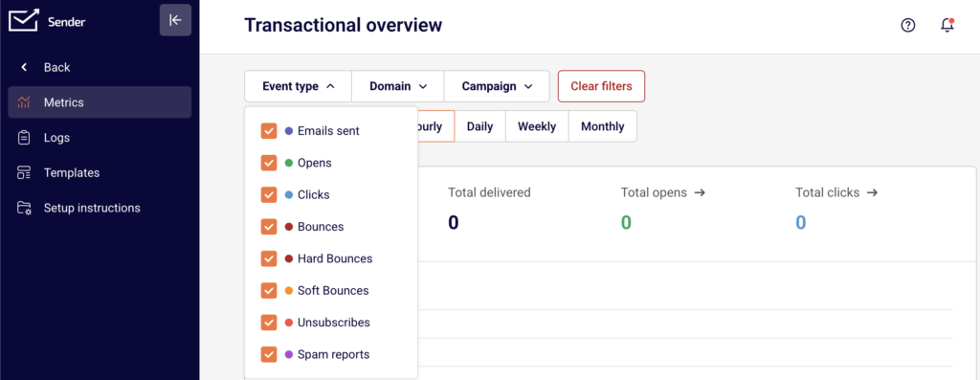
Task: Click the arrow next to Total opens
Action: click(700, 192)
